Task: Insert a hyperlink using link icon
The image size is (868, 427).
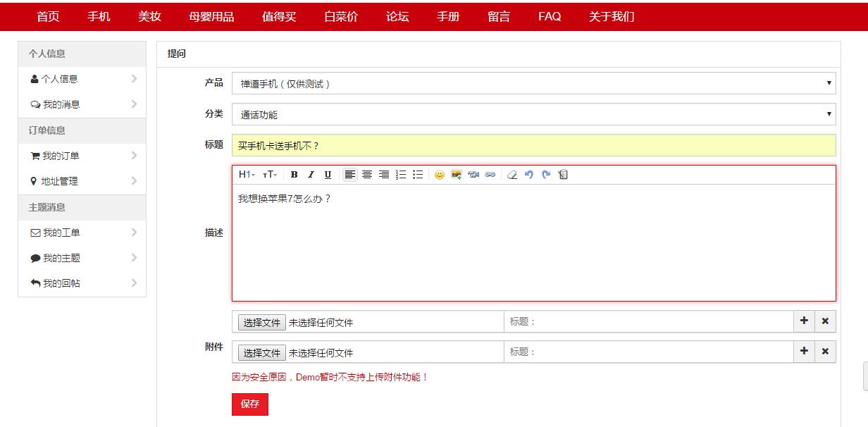Action: [490, 175]
